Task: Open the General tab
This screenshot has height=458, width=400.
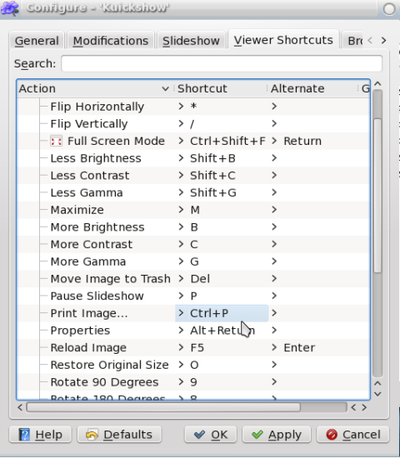Action: pyautogui.click(x=37, y=41)
